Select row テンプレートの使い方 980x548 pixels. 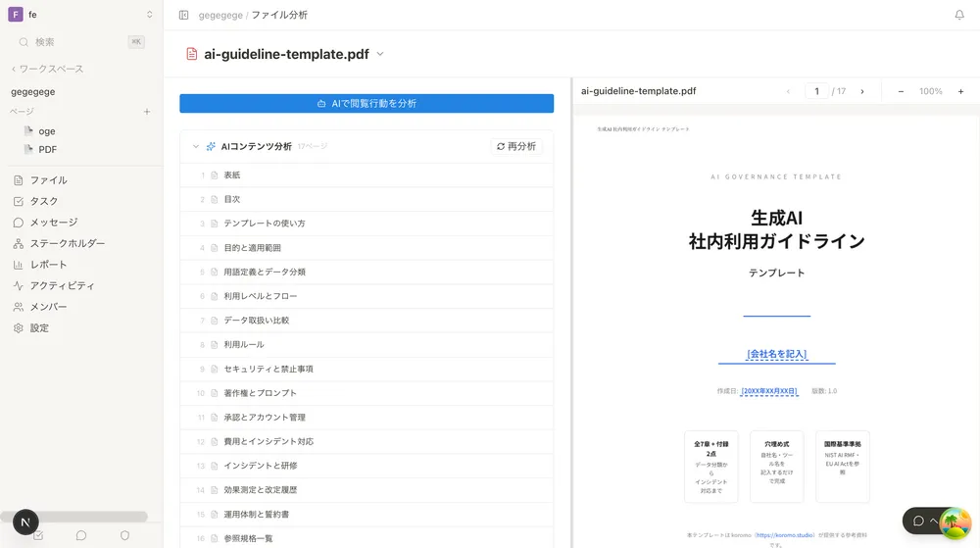pos(367,224)
